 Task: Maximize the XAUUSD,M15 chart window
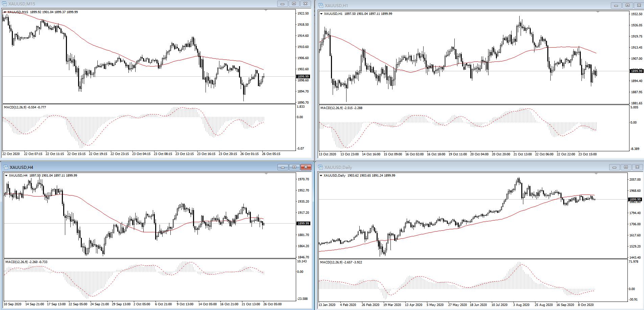[x=294, y=4]
